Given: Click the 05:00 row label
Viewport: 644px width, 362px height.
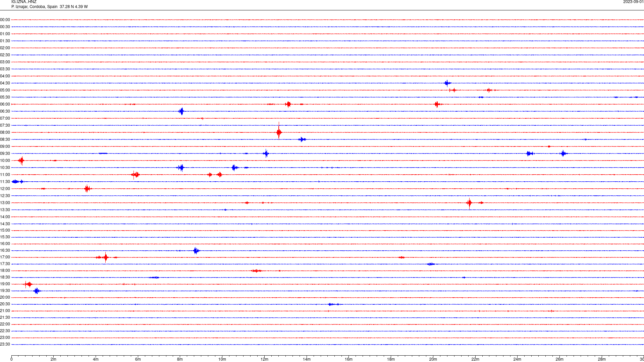Looking at the screenshot, I should coord(5,90).
